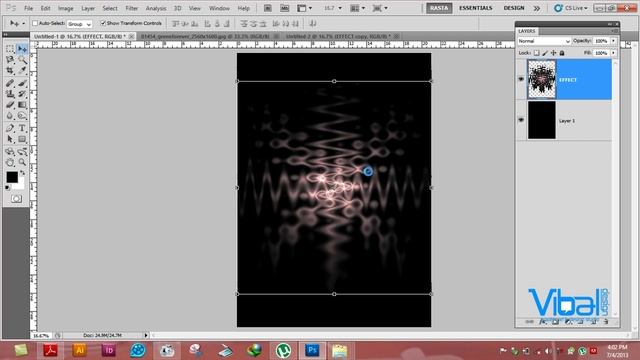
Task: Select the Zoom tool
Action: click(22, 162)
